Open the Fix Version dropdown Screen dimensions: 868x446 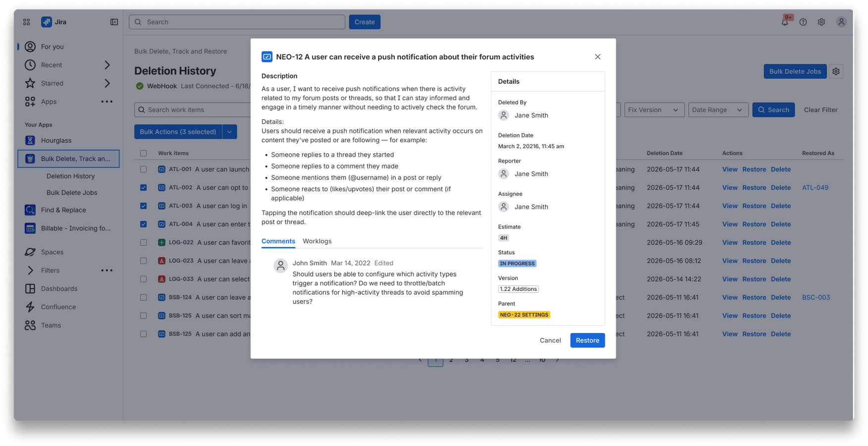654,110
